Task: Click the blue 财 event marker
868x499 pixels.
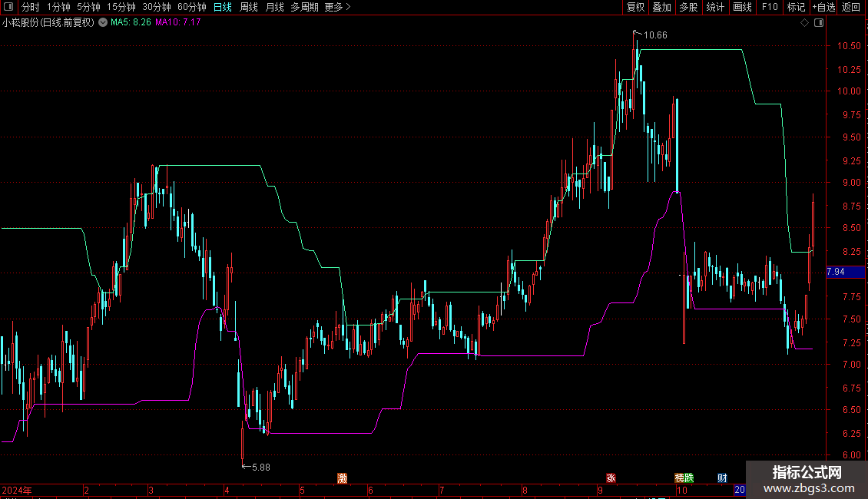Action: [722, 478]
